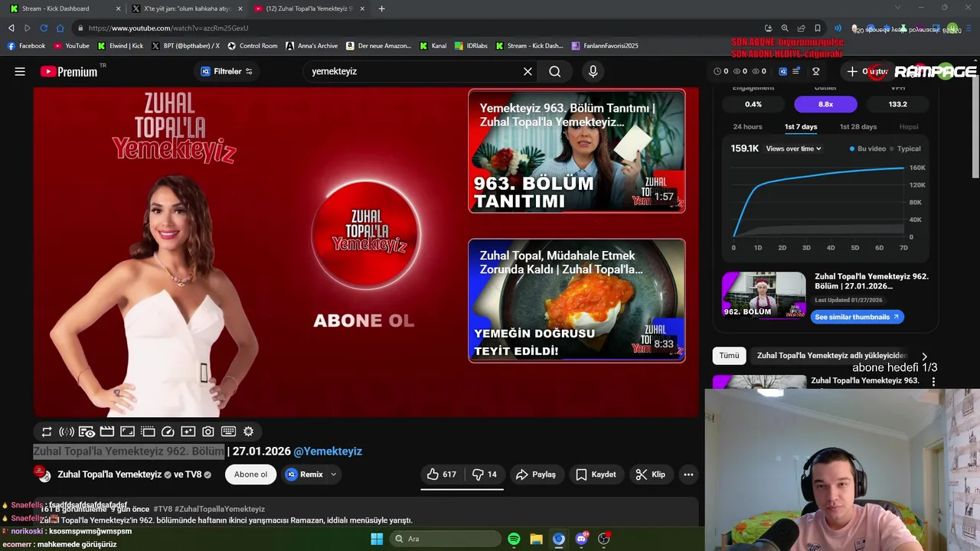The height and width of the screenshot is (551, 980).
Task: Select the Hepsi tab
Action: [909, 127]
